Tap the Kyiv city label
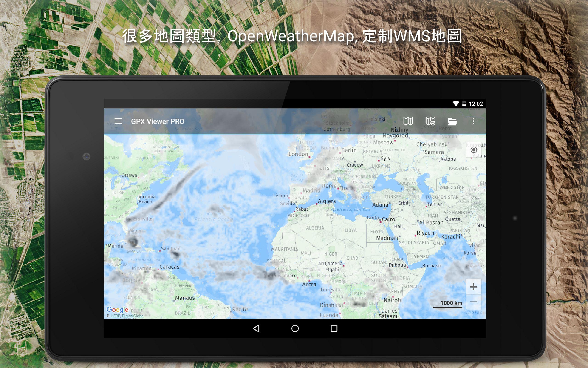The width and height of the screenshot is (588, 368). click(385, 158)
